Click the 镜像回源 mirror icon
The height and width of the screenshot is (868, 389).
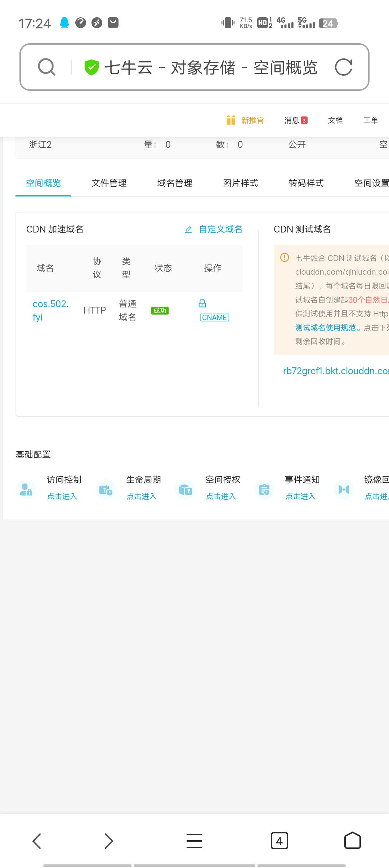click(344, 490)
